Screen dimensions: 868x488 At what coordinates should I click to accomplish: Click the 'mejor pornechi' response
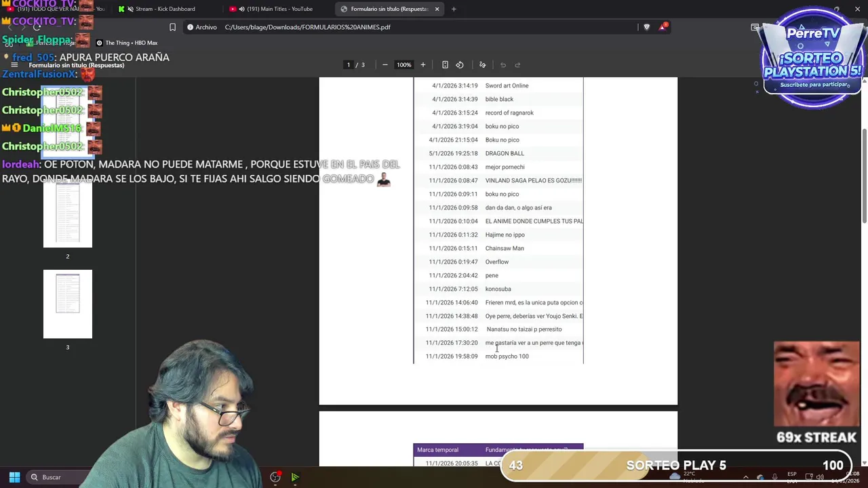505,167
